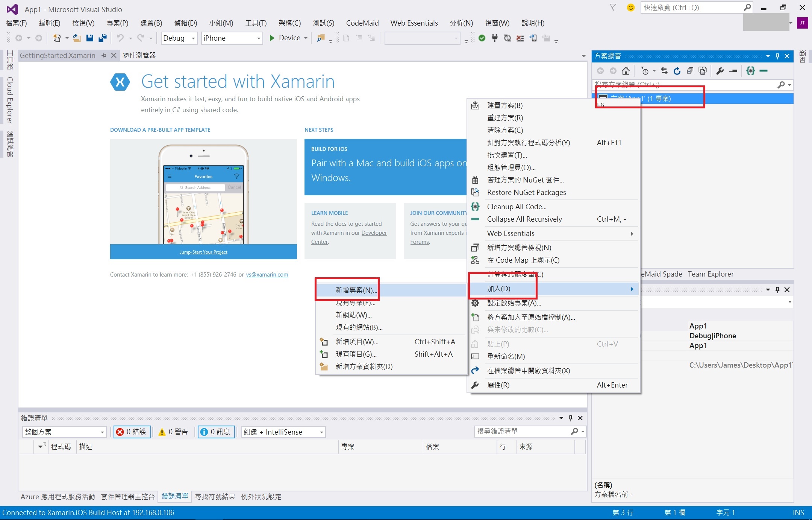Click the Save icon in toolbar
The height and width of the screenshot is (520, 812).
(89, 38)
